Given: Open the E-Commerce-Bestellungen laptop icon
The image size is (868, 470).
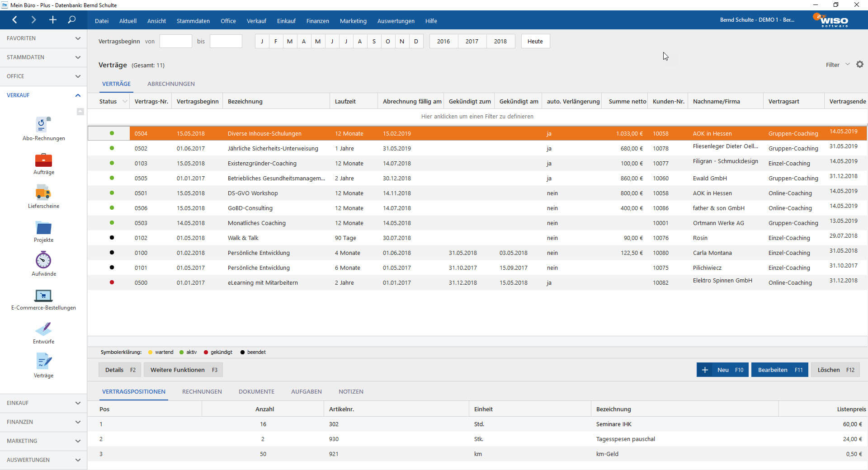Looking at the screenshot, I should click(43, 296).
